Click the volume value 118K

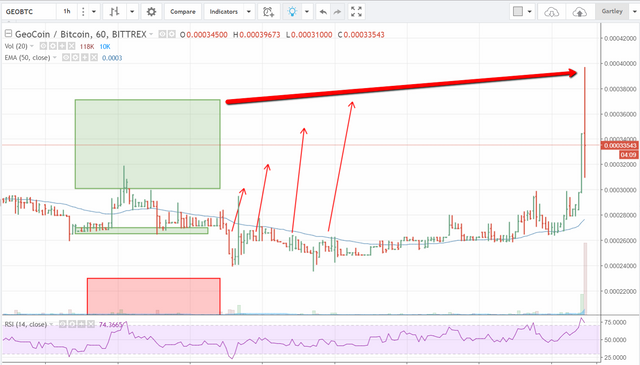[x=87, y=47]
